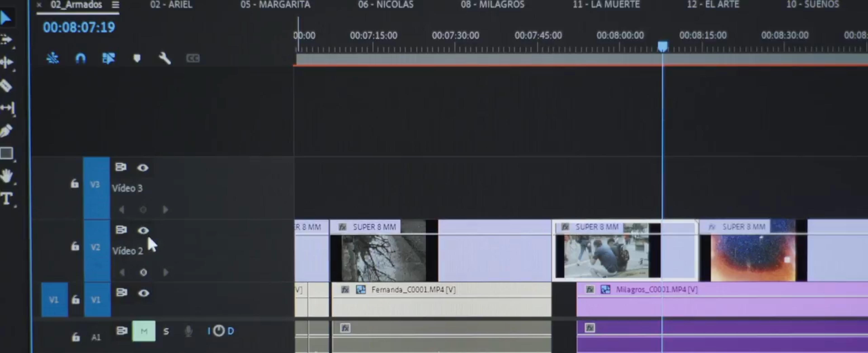Select the Rectangle tool

pyautogui.click(x=6, y=153)
